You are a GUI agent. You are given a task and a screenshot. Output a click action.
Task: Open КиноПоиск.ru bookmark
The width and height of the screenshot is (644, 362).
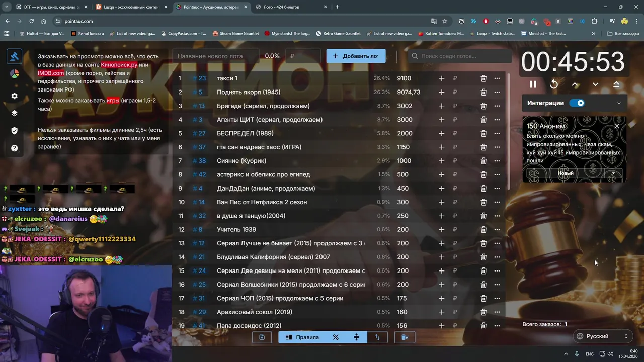click(88, 34)
